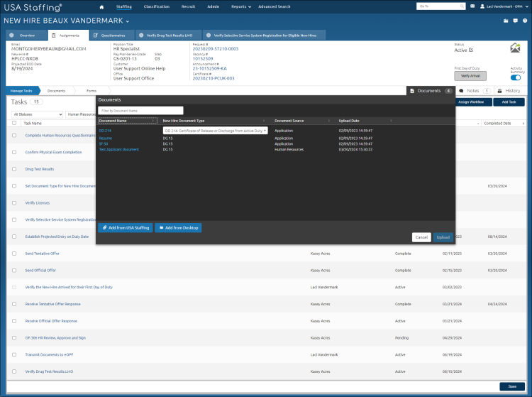Open the briefcase icon below header
The height and width of the screenshot is (397, 532).
506,21
